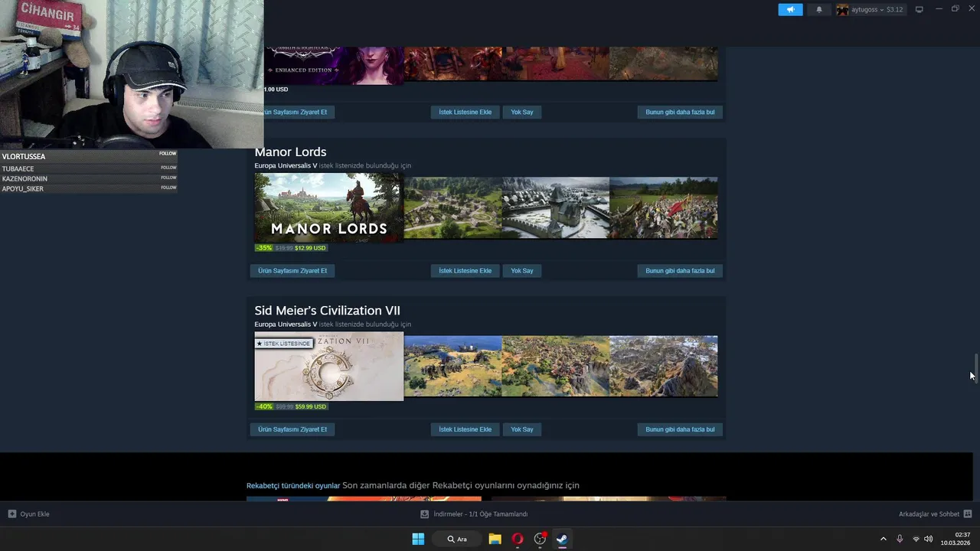
Task: Open Rekabetçi türündeki oyunlar link
Action: (293, 485)
